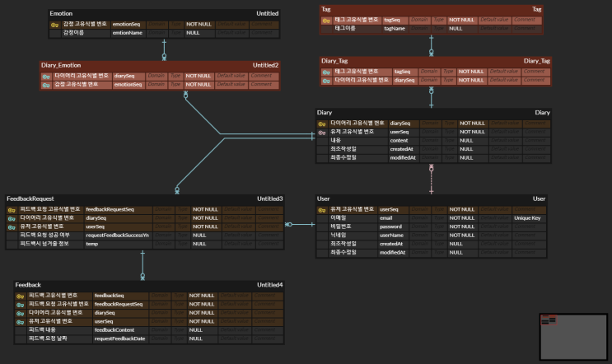Select the tagName column in Tag table
The height and width of the screenshot is (364, 612).
tap(395, 29)
